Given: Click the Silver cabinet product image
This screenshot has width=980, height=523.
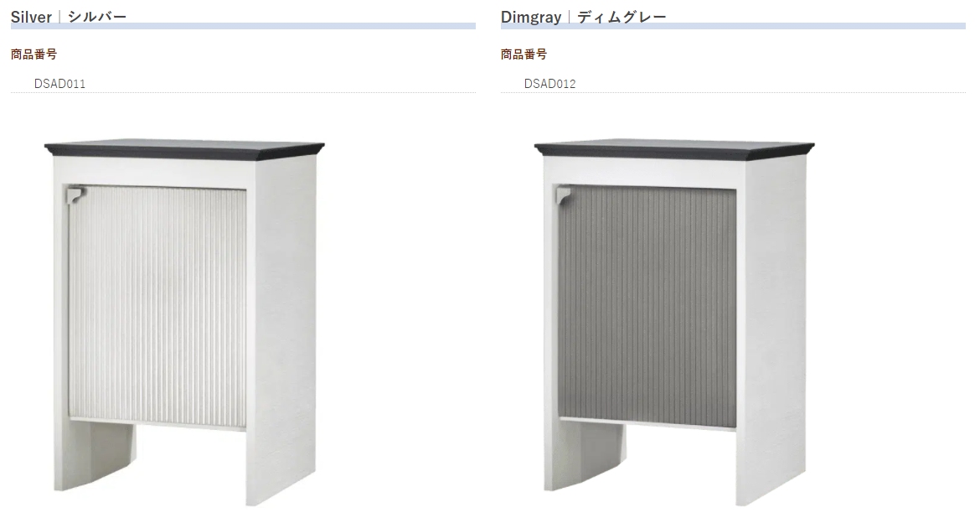Looking at the screenshot, I should tap(184, 323).
